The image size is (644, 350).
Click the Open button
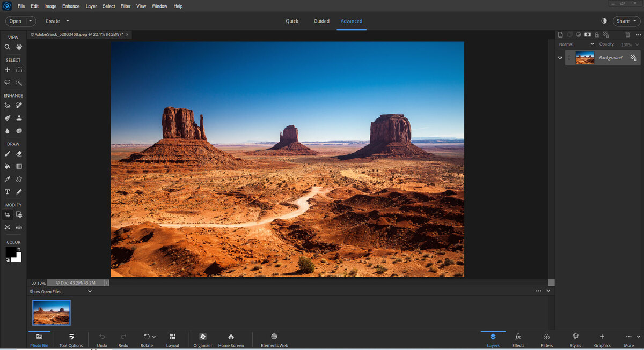tap(16, 20)
